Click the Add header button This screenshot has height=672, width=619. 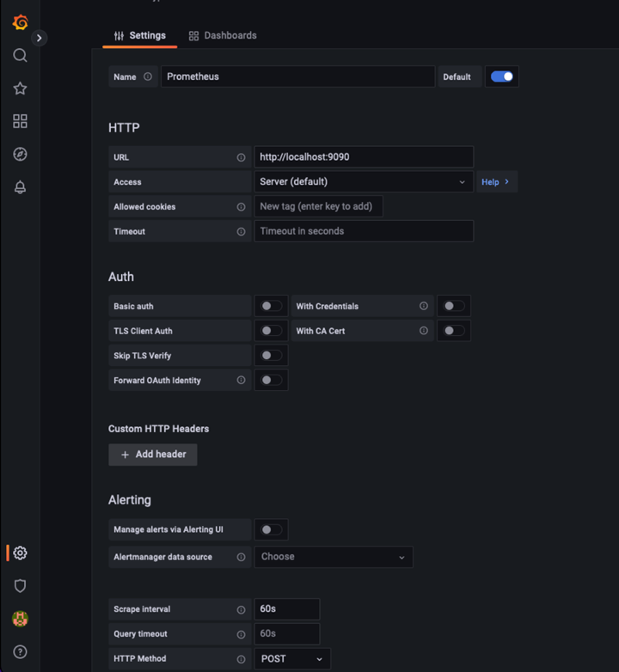coord(153,455)
